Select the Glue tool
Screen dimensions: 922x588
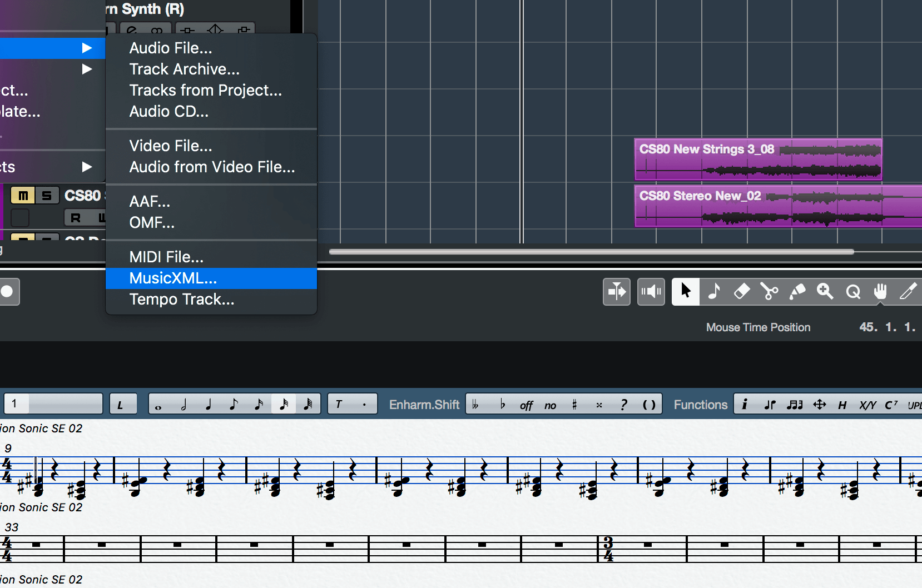tap(797, 292)
